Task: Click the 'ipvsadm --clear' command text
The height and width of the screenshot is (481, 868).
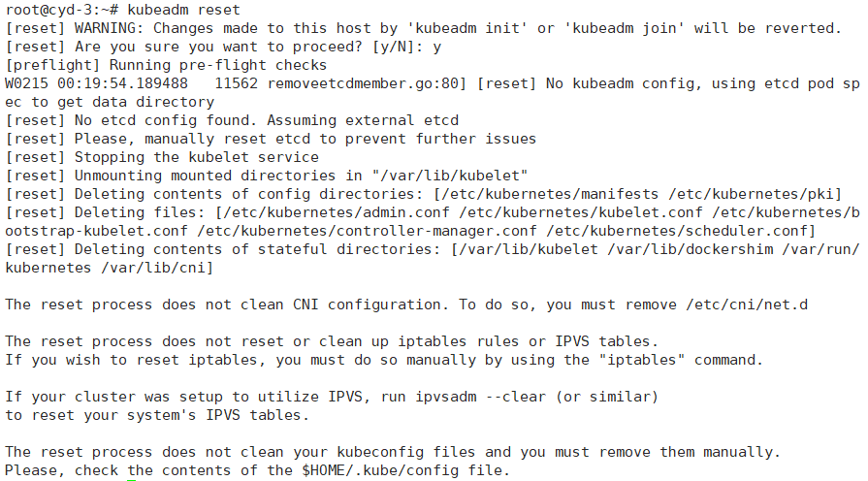Action: pos(480,397)
